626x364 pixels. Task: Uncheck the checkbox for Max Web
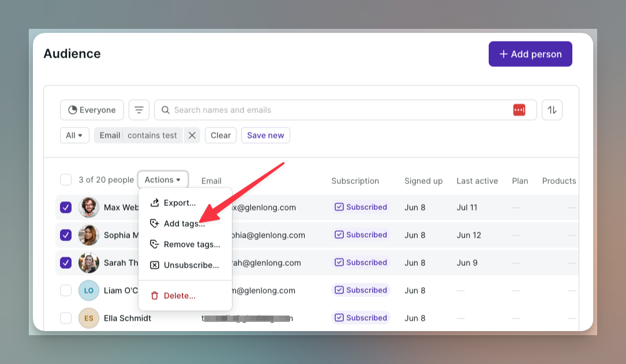66,207
